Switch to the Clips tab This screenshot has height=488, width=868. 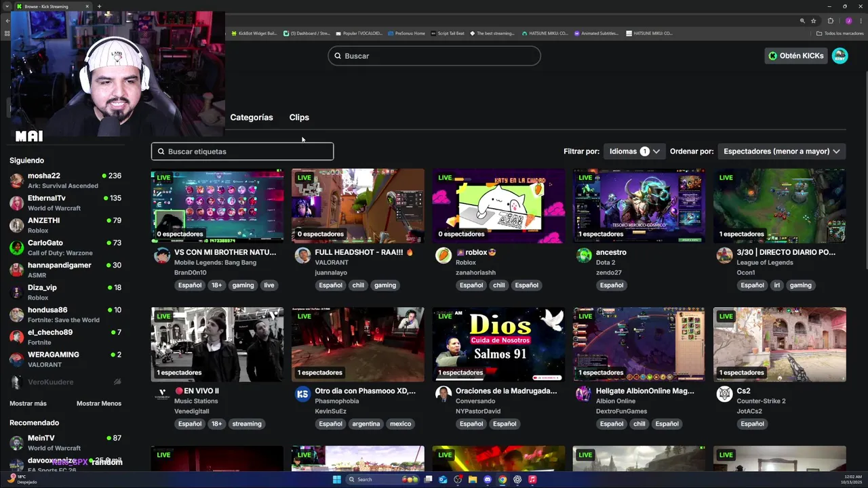pyautogui.click(x=299, y=117)
